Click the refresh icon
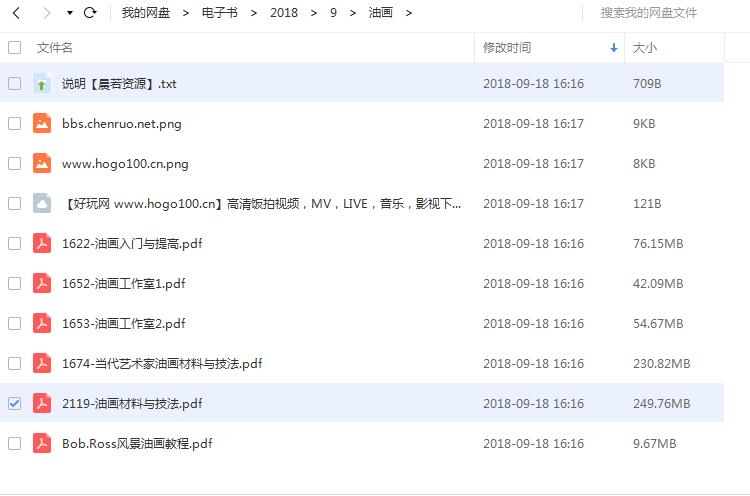The height and width of the screenshot is (496, 750). pyautogui.click(x=91, y=13)
